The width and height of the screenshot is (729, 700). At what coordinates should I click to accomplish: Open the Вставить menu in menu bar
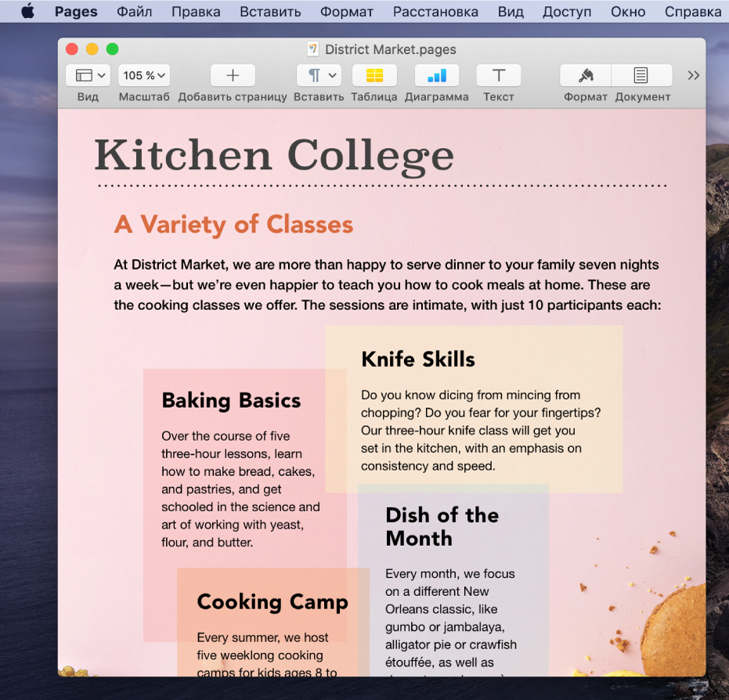[270, 12]
